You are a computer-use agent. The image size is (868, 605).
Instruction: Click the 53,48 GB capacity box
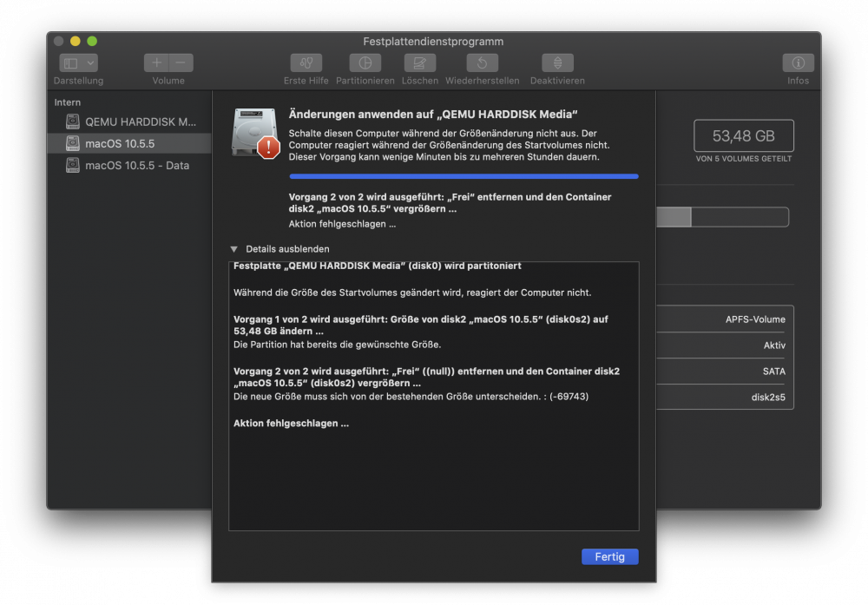coord(744,135)
